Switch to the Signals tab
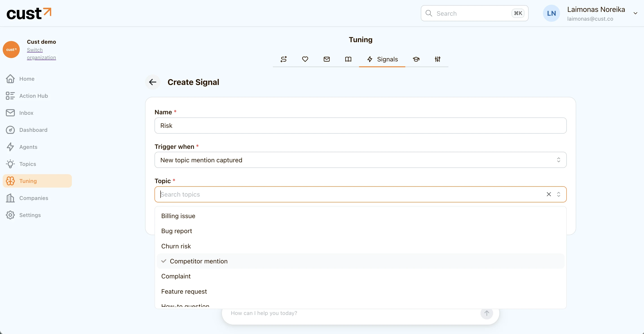The width and height of the screenshot is (644, 334). point(382,59)
